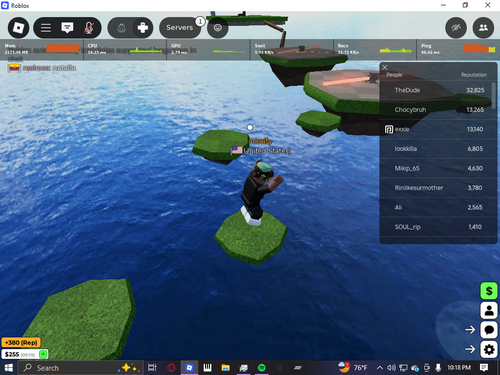Close the People leaderboard panel

coord(385,67)
